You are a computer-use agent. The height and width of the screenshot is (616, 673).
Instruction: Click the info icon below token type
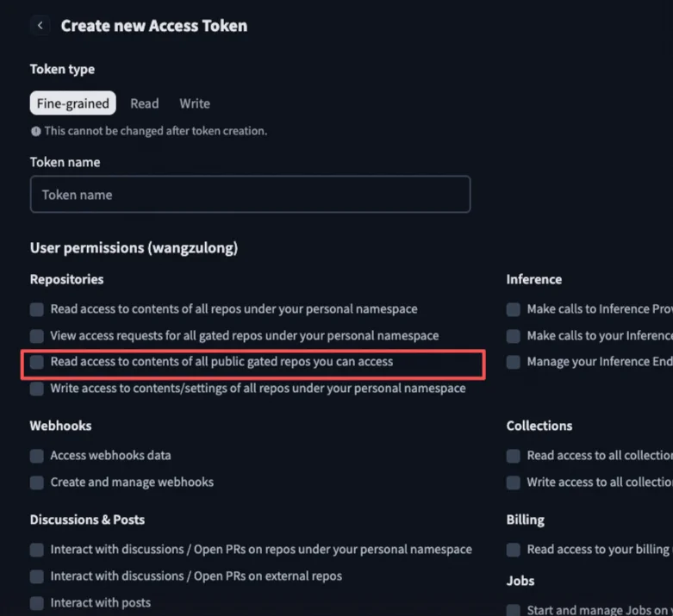click(35, 131)
